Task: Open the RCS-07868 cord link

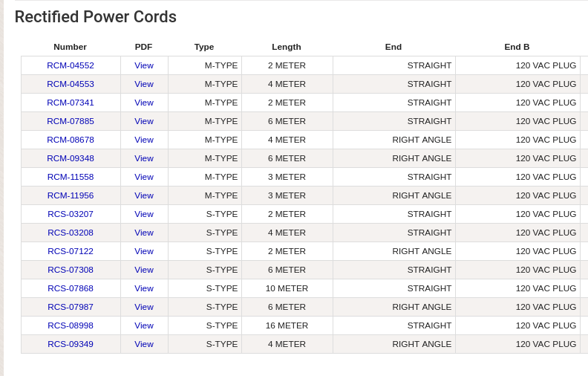Action: [71, 288]
